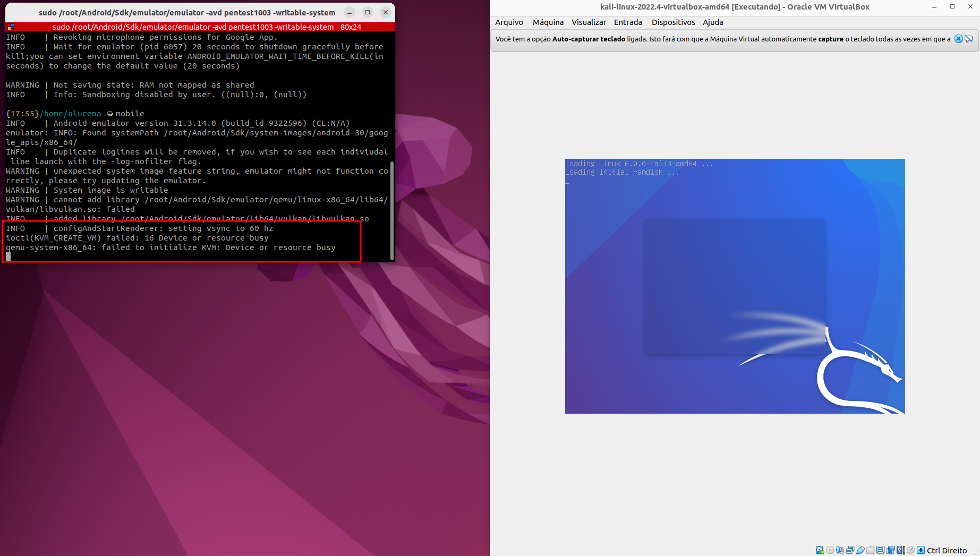Maximize the VirtualBox VM window

pyautogui.click(x=952, y=7)
